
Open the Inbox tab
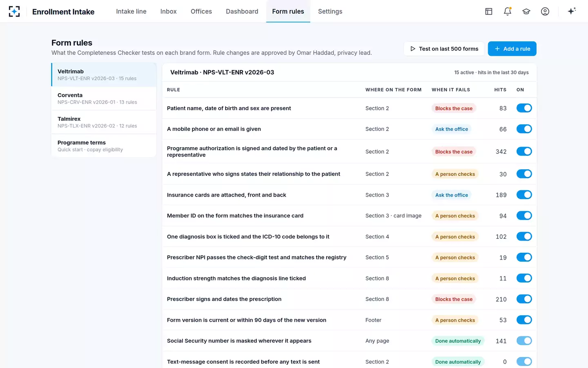[x=169, y=11]
